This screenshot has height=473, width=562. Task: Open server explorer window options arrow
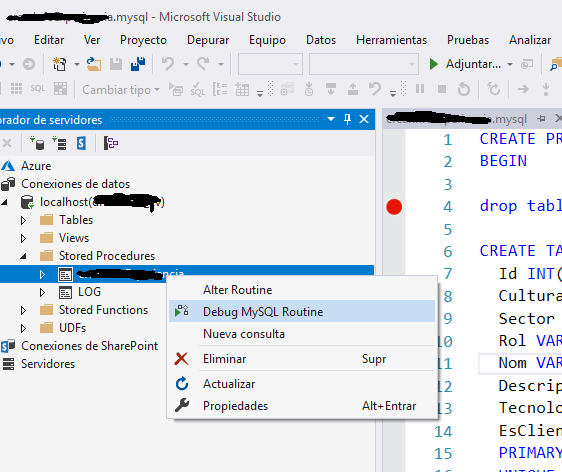331,119
